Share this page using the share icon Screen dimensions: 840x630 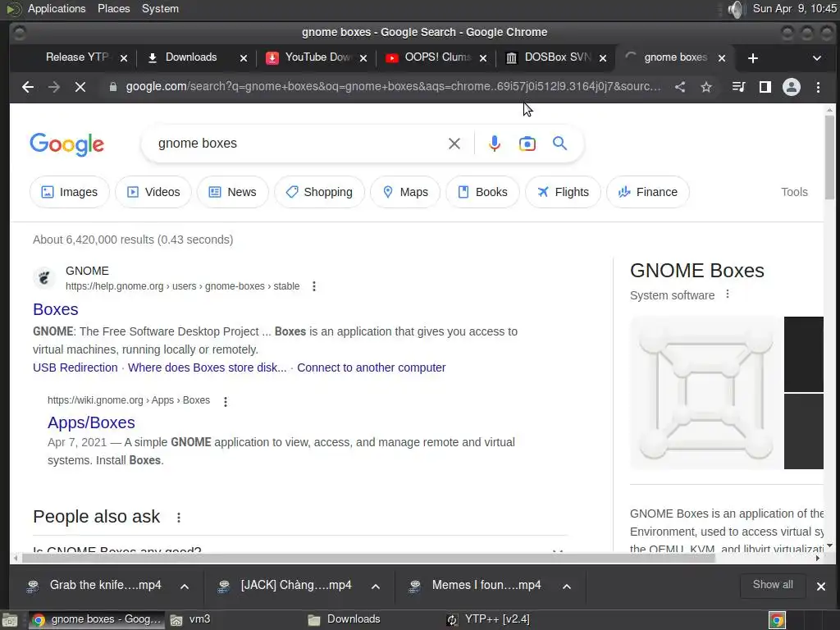[x=680, y=87]
